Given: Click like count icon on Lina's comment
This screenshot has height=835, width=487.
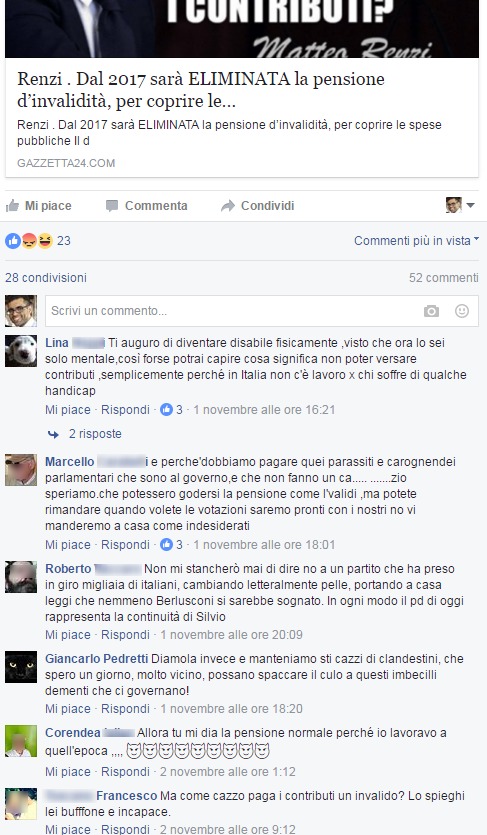Looking at the screenshot, I should tap(167, 410).
